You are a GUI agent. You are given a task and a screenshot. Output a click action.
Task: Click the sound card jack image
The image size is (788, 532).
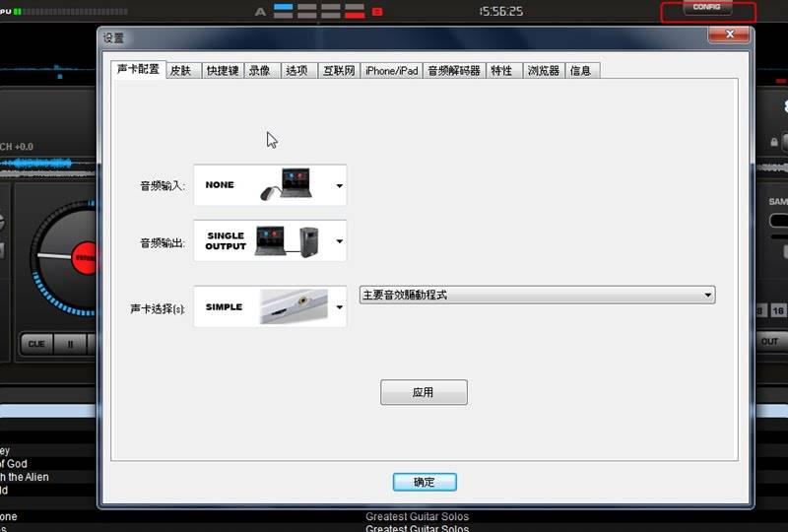(x=294, y=306)
